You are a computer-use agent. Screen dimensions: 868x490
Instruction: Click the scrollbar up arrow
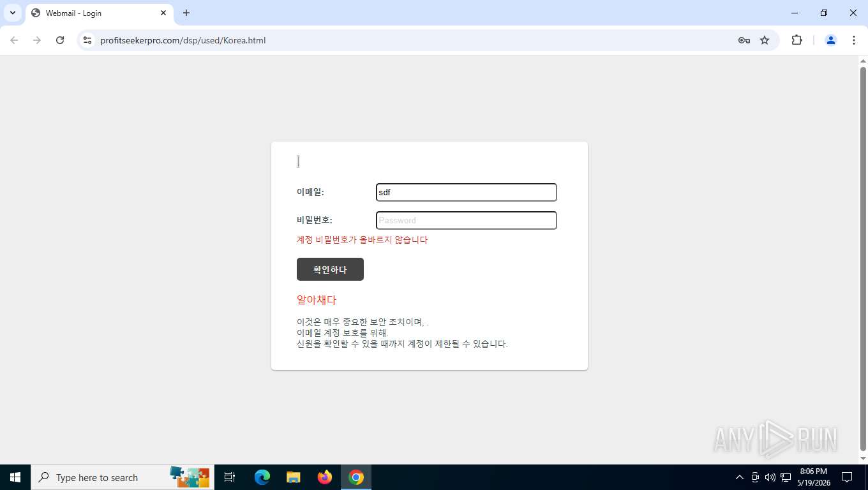tap(863, 61)
